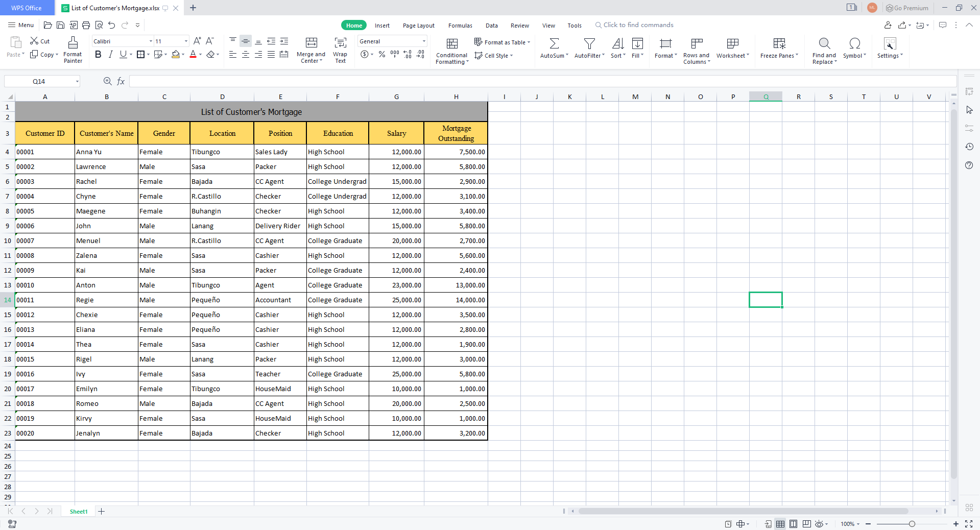The image size is (980, 530).
Task: Zoom out with the minus button
Action: pos(868,524)
